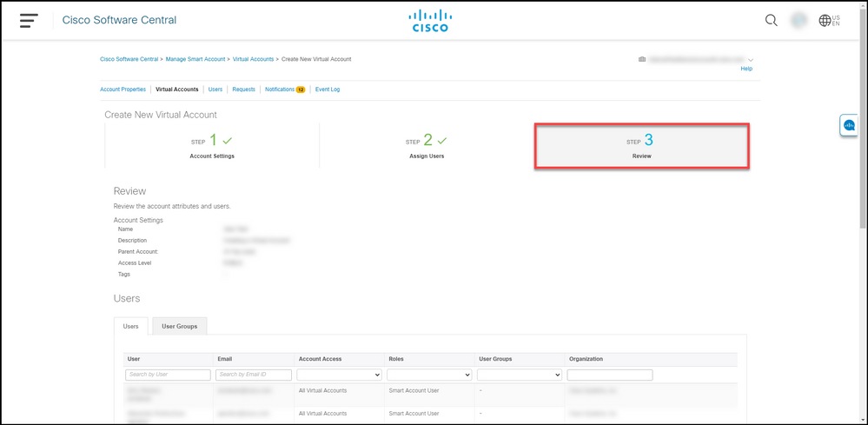
Task: Select Step 3 Review
Action: tap(641, 146)
